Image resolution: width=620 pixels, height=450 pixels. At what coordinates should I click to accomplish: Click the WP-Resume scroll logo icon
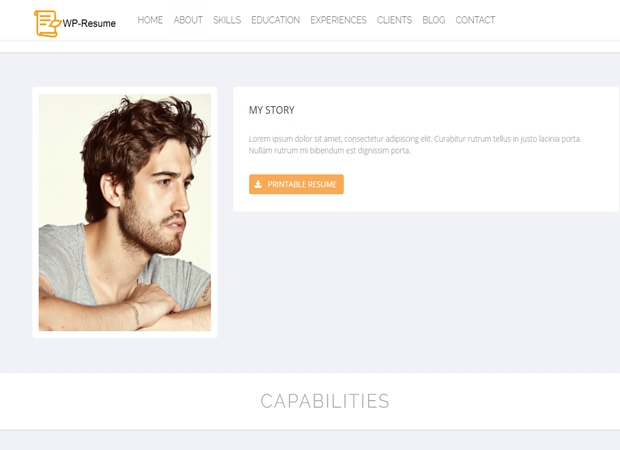pyautogui.click(x=47, y=24)
